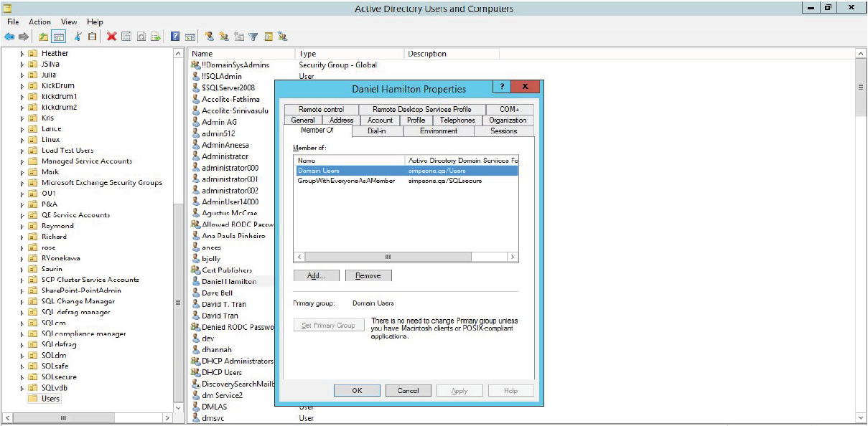Expand the Heather tree node
The image size is (868, 426).
point(22,54)
